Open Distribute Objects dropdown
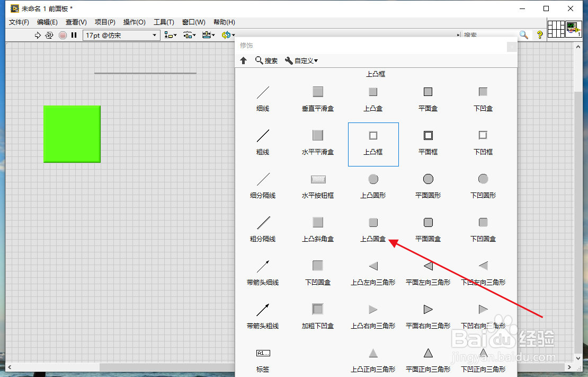 click(189, 36)
